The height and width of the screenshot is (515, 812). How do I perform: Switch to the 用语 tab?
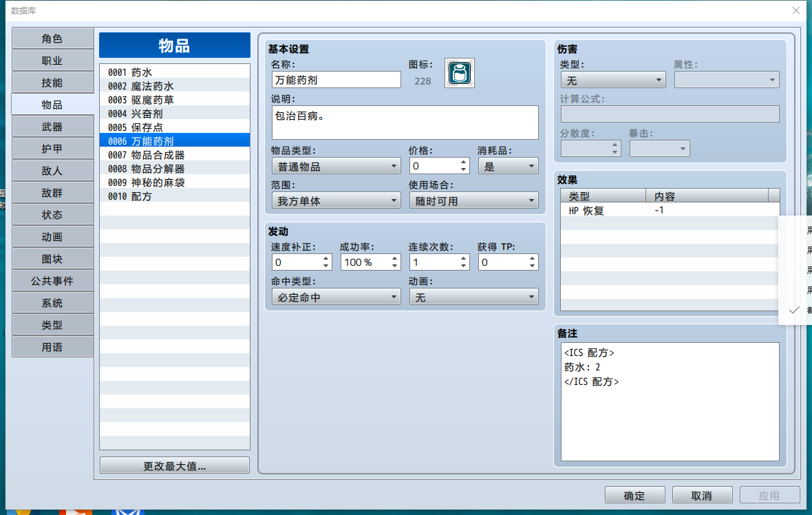tap(52, 347)
